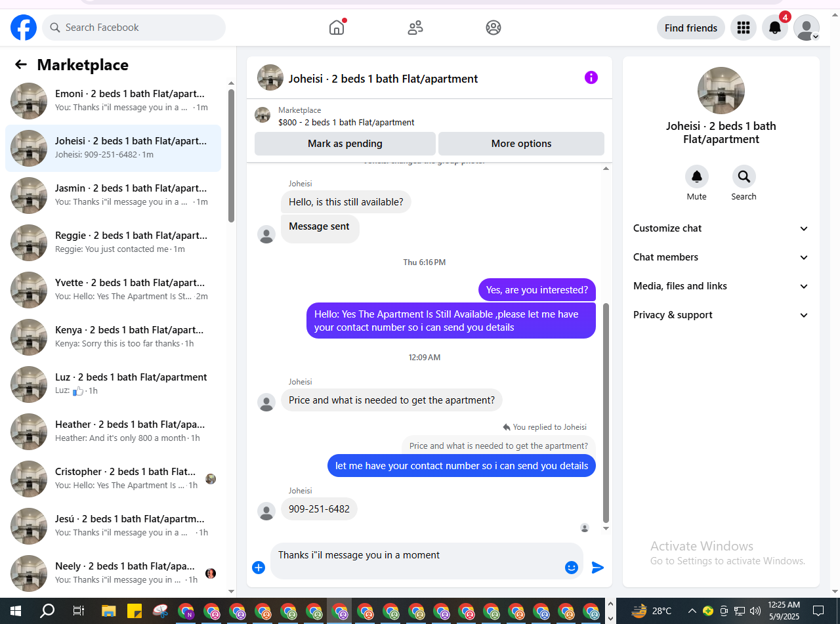Click the back arrow next to Marketplace
The width and height of the screenshot is (840, 624).
pos(21,64)
